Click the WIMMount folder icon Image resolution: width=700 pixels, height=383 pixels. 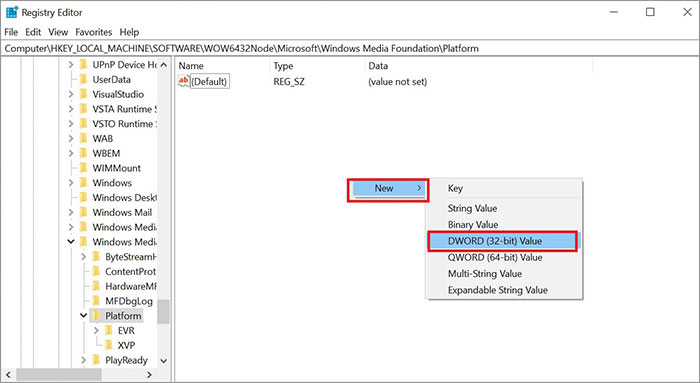(x=83, y=168)
